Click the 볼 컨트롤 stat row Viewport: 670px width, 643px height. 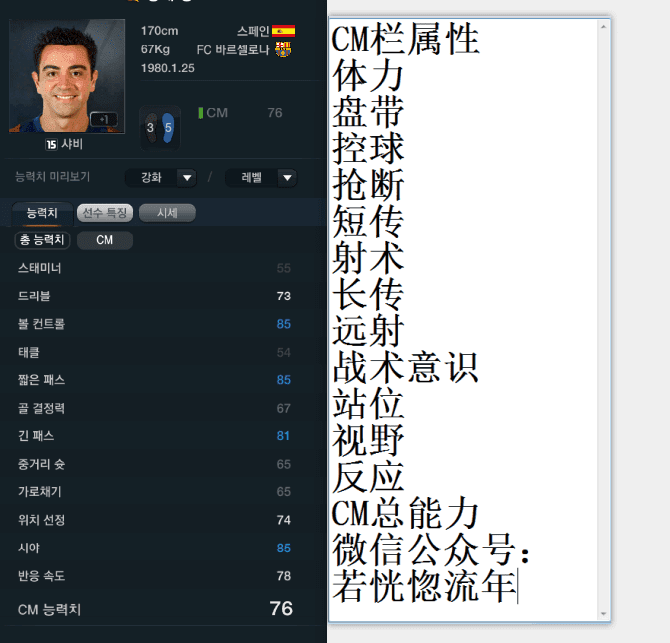[154, 324]
